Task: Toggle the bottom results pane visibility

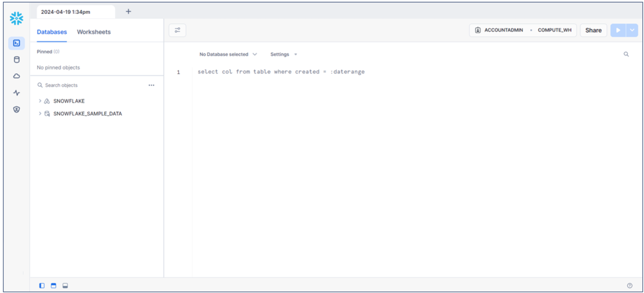Action: tap(65, 285)
